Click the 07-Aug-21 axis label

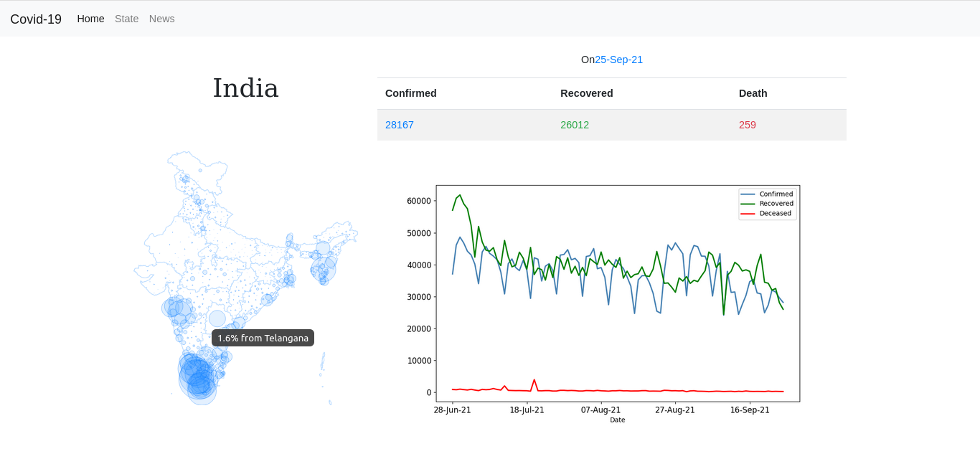(x=600, y=410)
